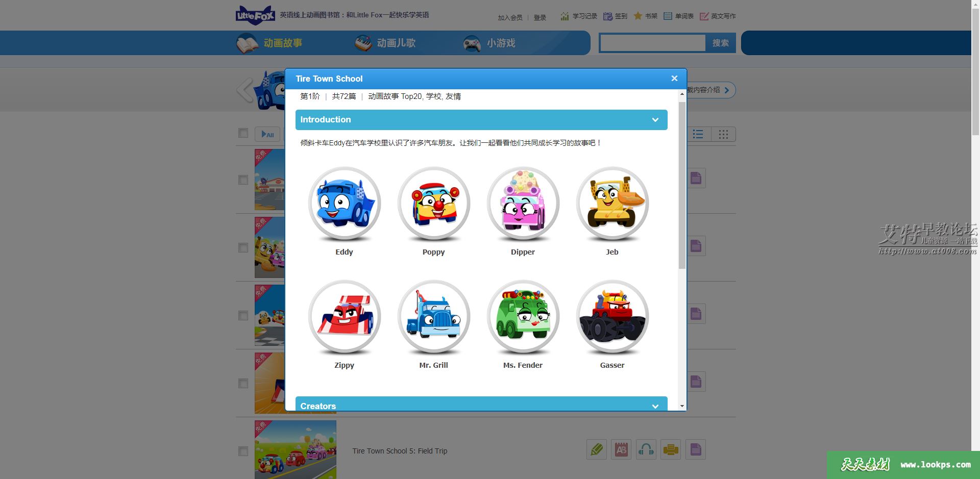Collapse the Introduction section

[655, 119]
